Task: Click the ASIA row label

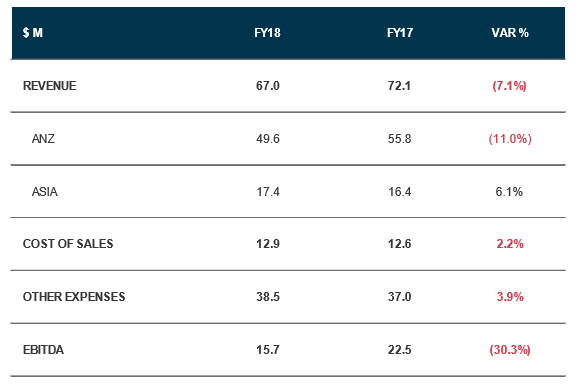Action: [x=45, y=192]
